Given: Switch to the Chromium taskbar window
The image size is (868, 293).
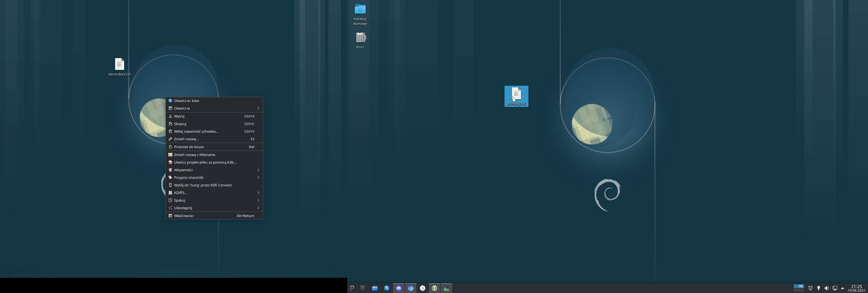Looking at the screenshot, I should tap(410, 288).
